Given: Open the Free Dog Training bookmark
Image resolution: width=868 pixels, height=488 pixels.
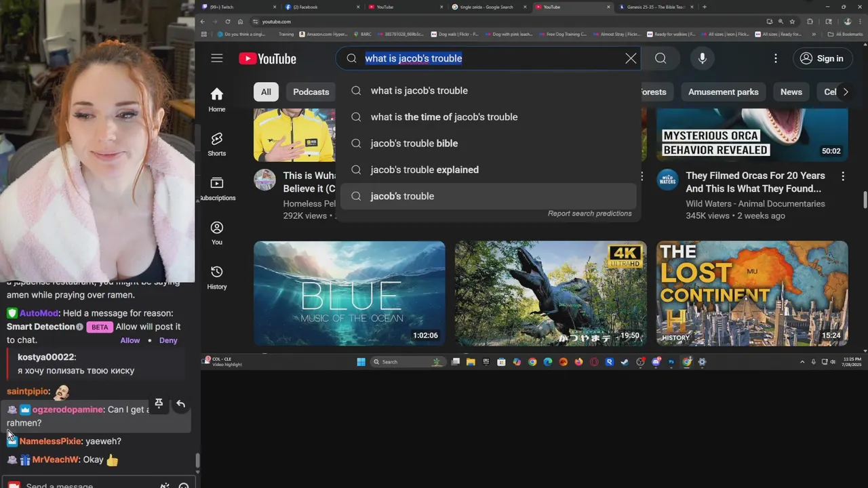Looking at the screenshot, I should click(563, 34).
